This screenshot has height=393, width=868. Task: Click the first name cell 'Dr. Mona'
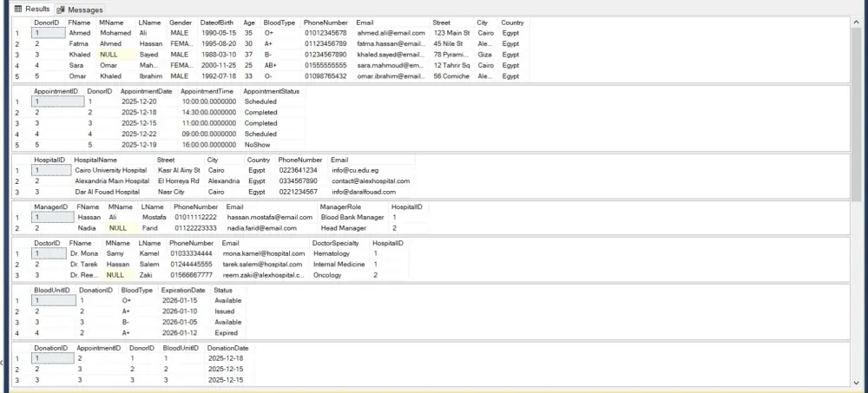click(85, 253)
